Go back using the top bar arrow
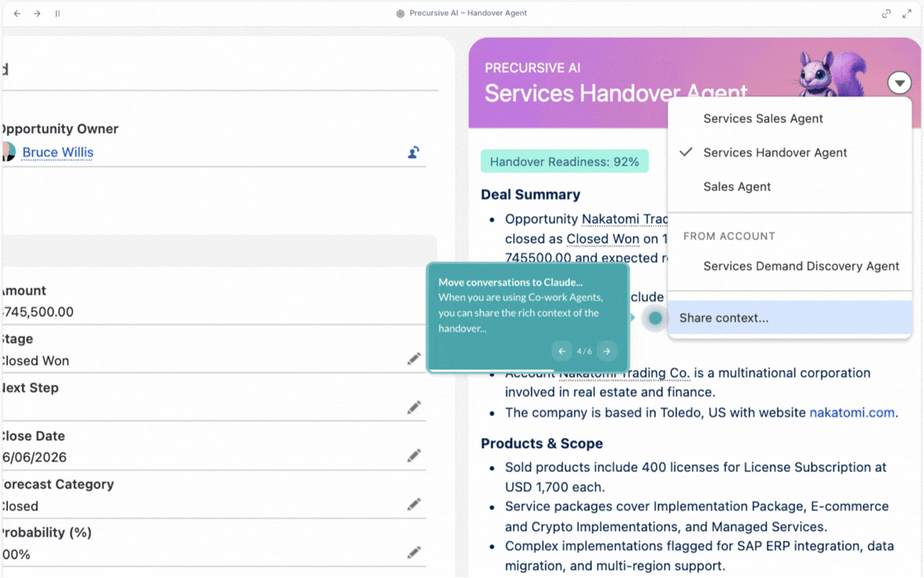 tap(17, 13)
